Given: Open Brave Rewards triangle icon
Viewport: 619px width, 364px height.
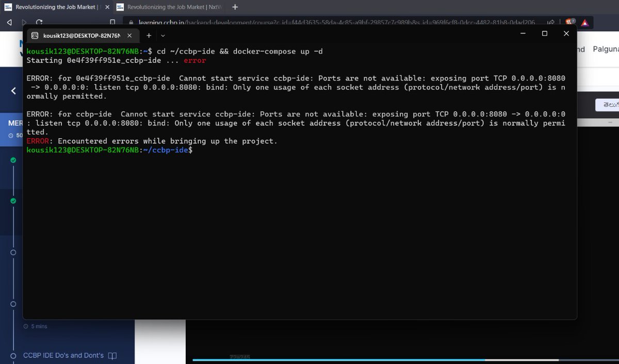Looking at the screenshot, I should coord(585,23).
